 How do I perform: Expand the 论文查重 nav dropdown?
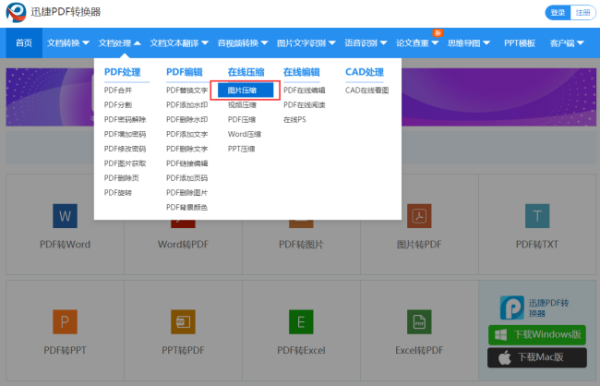pyautogui.click(x=417, y=43)
